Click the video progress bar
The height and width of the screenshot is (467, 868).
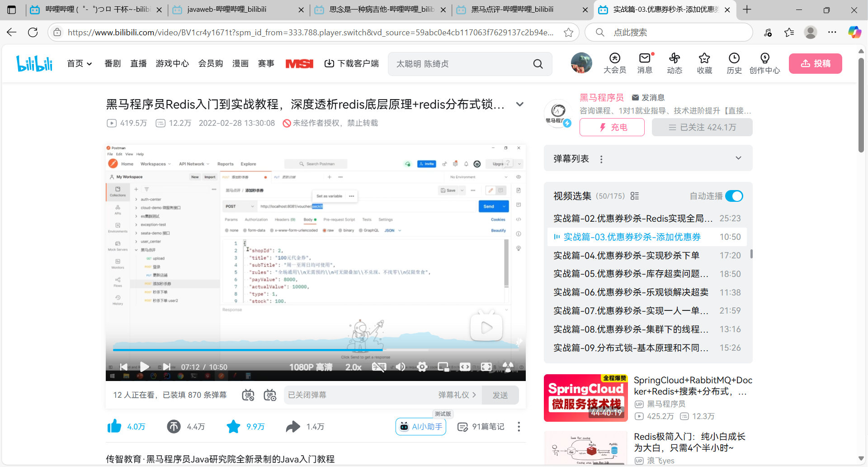(316, 350)
